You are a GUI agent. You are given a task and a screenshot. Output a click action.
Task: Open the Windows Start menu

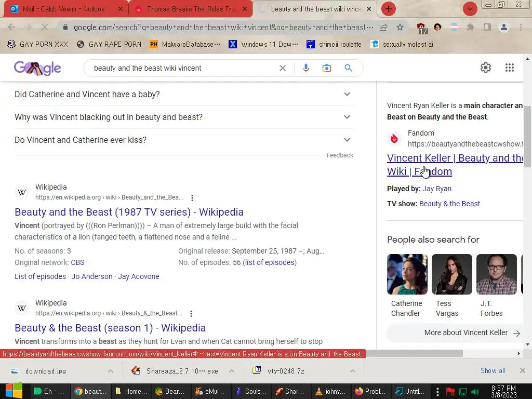[x=14, y=391]
